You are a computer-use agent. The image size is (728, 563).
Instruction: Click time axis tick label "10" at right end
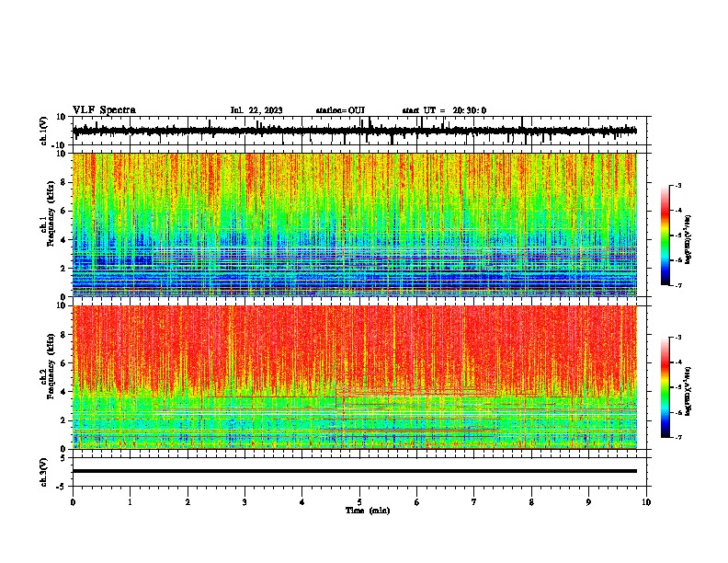pos(646,502)
